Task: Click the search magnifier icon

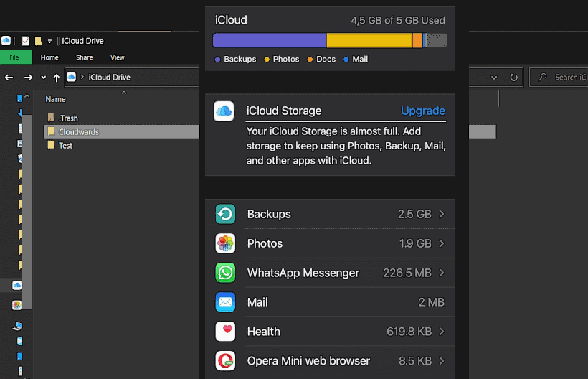Action: pos(542,78)
